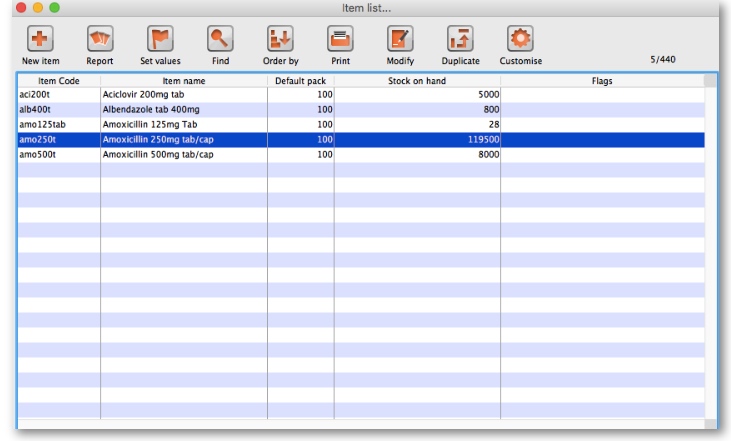
Task: Click the Default pack column header
Action: (x=300, y=80)
